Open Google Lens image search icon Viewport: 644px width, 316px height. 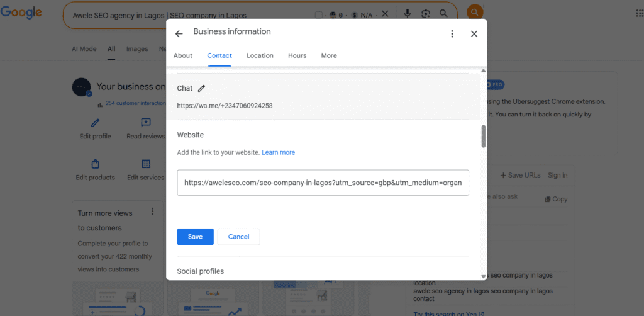(426, 14)
